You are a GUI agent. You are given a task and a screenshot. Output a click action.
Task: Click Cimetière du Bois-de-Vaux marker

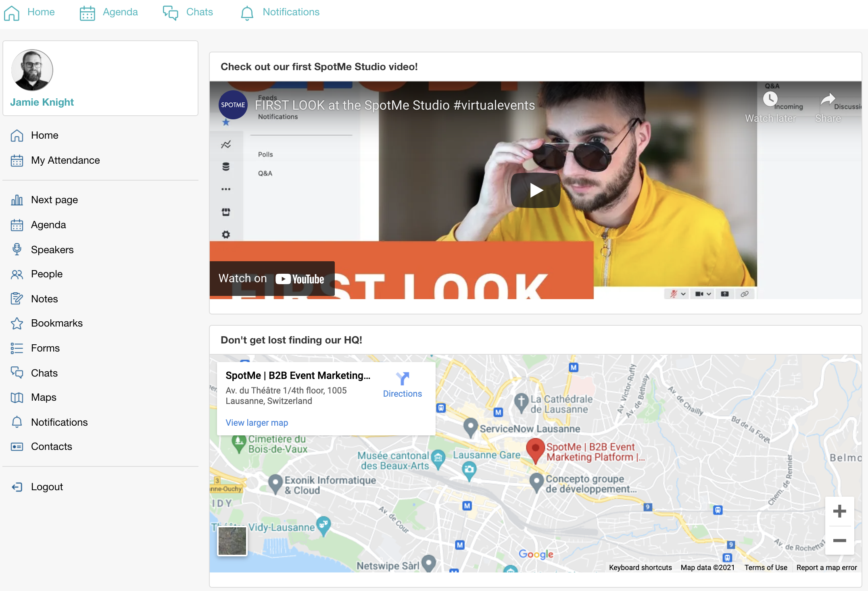point(239,444)
